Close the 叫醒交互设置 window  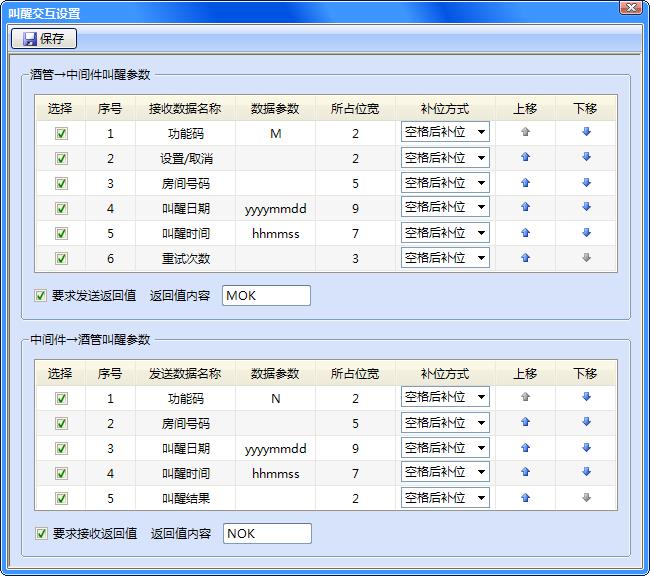(x=630, y=9)
